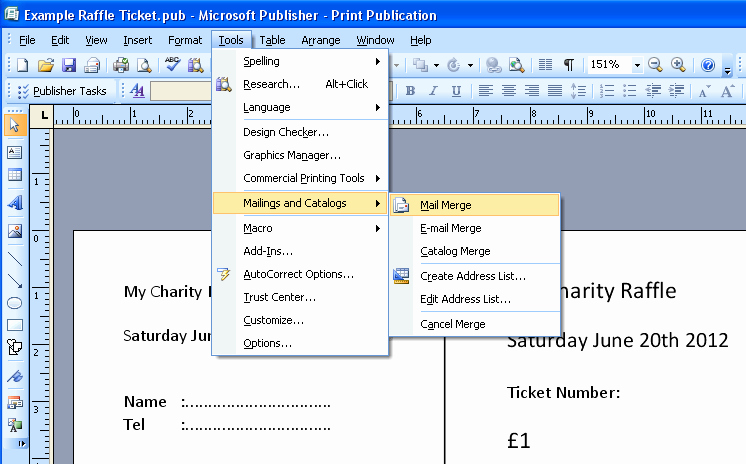Image resolution: width=746 pixels, height=464 pixels.
Task: Click the Styles icon next to the font box
Action: pos(137,90)
